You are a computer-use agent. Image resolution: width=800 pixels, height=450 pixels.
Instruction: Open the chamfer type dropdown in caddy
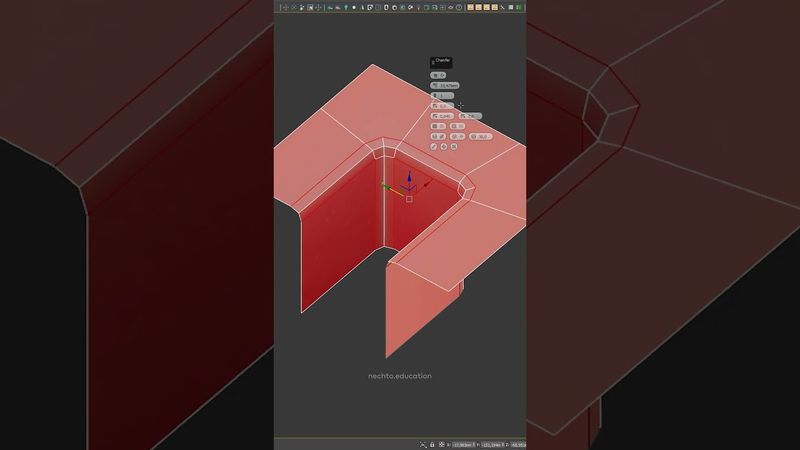[438, 75]
